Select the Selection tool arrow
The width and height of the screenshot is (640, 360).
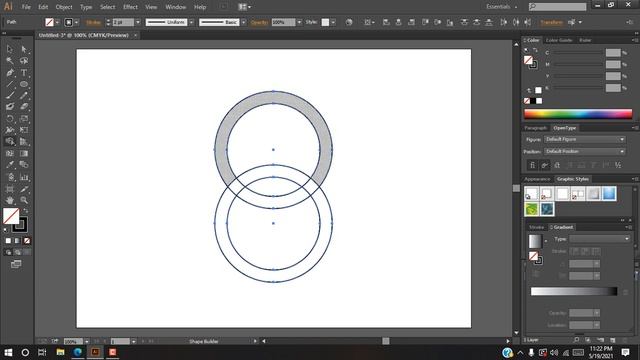click(x=10, y=49)
